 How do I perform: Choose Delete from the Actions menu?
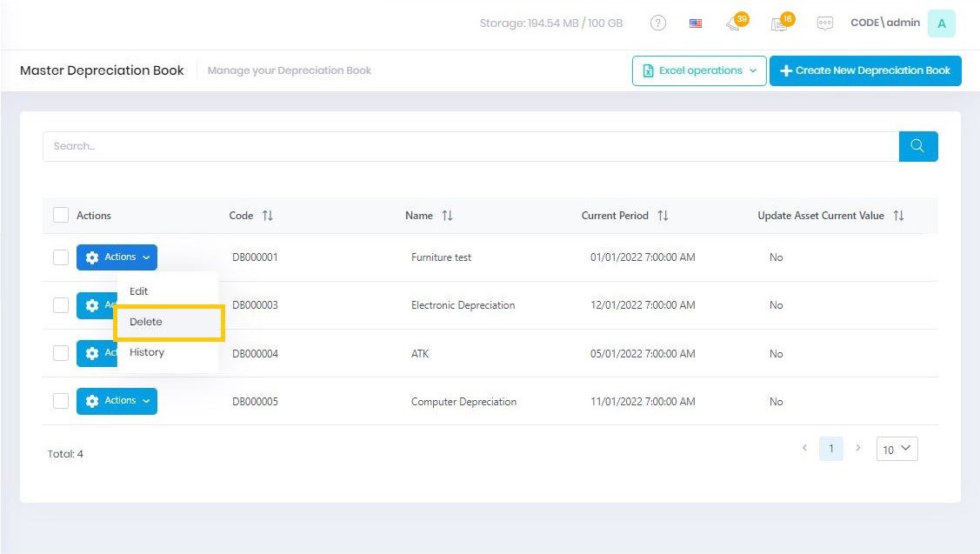point(146,322)
